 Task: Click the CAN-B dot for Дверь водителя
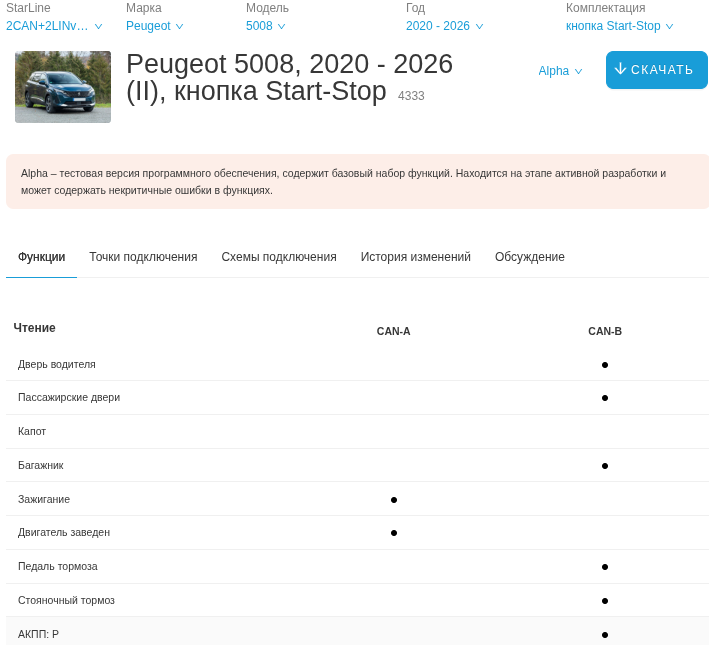coord(605,365)
